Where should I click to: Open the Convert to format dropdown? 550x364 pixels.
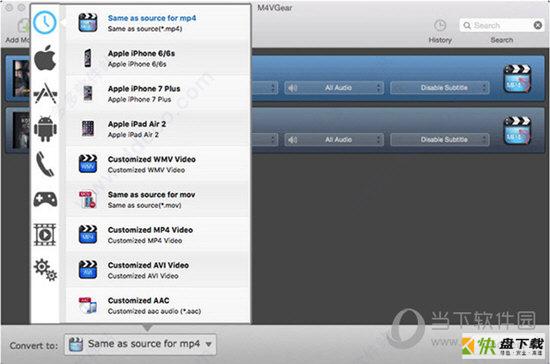(140, 344)
